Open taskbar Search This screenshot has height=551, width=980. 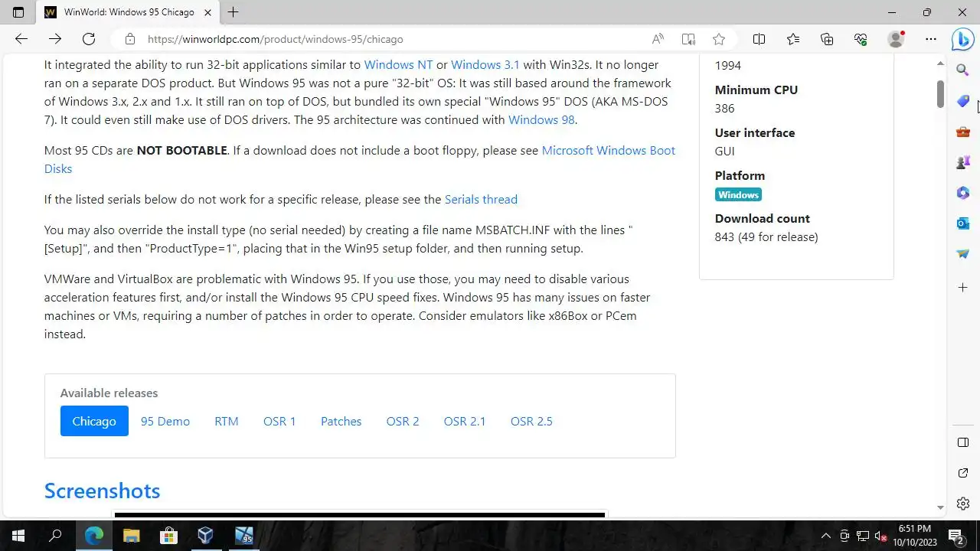[x=55, y=536]
